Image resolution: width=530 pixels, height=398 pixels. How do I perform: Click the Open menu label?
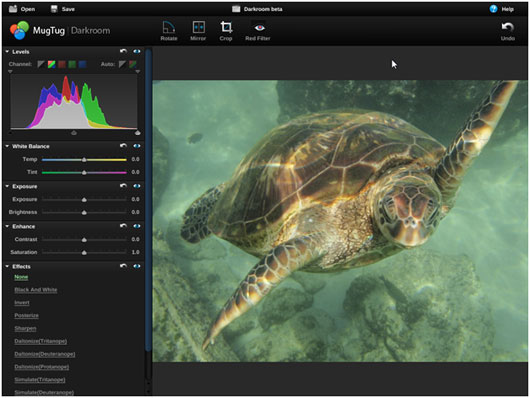point(28,9)
